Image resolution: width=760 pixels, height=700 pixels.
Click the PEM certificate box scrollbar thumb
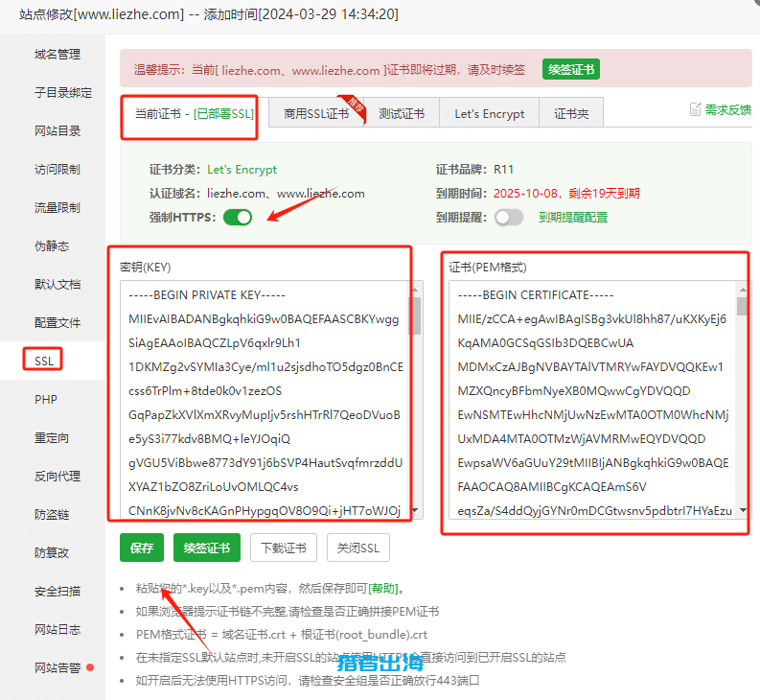point(742,306)
